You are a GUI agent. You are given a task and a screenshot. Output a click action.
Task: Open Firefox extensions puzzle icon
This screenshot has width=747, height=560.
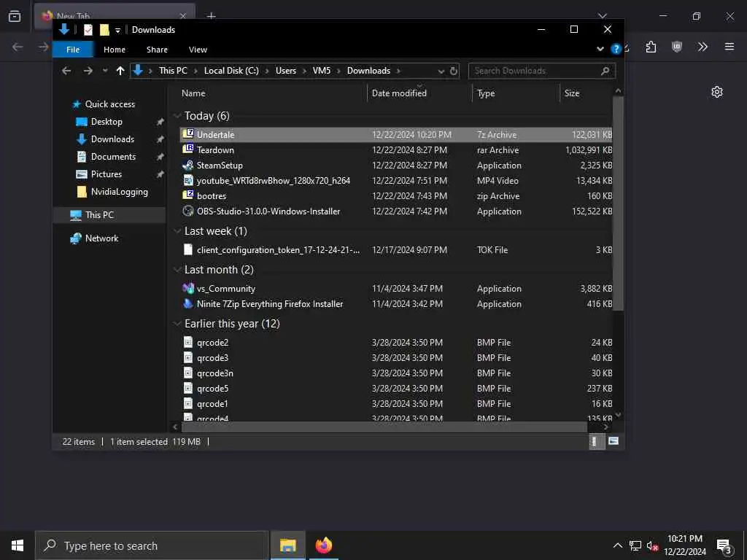coord(651,47)
